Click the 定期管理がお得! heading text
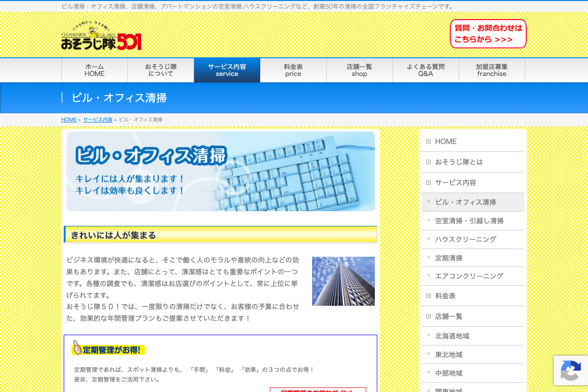588x392 pixels. [112, 350]
